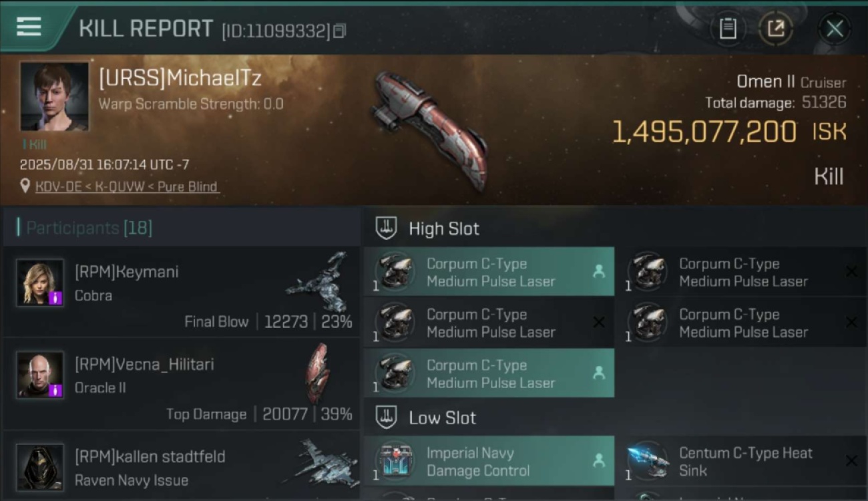Screen dimensions: 868x501
Task: Click Keymani's Cobra ship image
Action: pyautogui.click(x=319, y=281)
